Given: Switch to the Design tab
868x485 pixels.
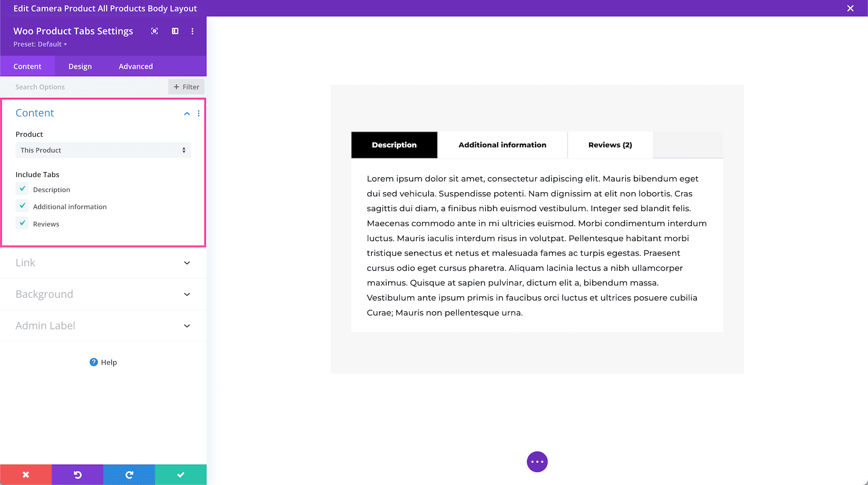Looking at the screenshot, I should coord(80,66).
